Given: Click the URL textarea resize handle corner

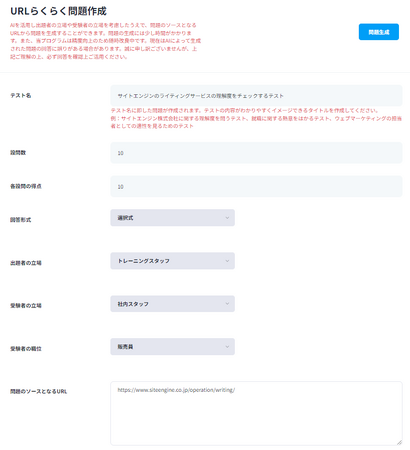Looking at the screenshot, I should [x=399, y=442].
